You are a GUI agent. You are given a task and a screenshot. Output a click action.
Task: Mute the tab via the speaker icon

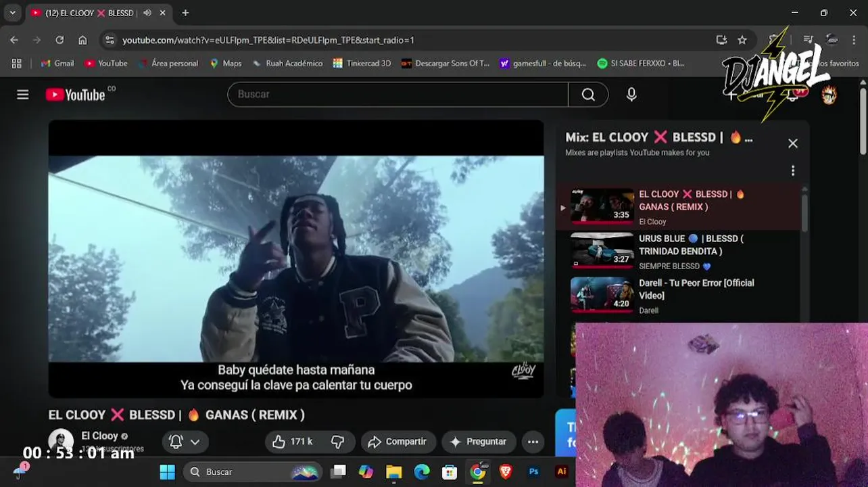pos(147,13)
